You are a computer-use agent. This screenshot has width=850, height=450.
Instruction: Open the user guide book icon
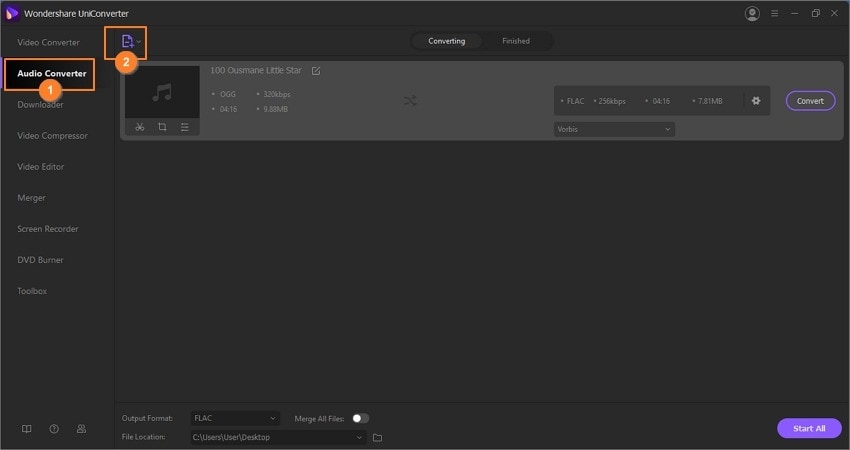[26, 429]
